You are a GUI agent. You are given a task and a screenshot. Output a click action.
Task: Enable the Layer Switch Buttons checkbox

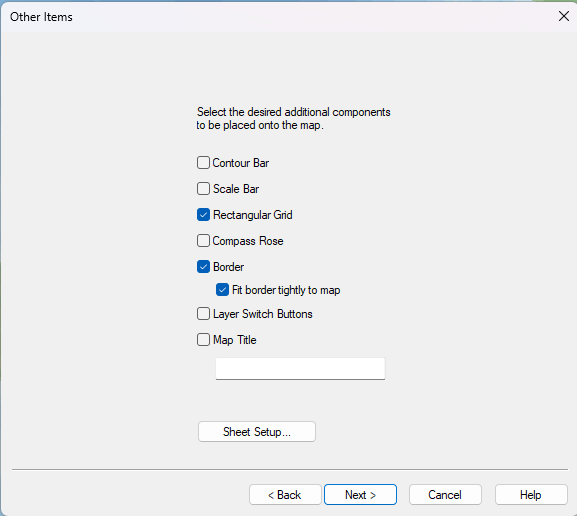pyautogui.click(x=203, y=314)
